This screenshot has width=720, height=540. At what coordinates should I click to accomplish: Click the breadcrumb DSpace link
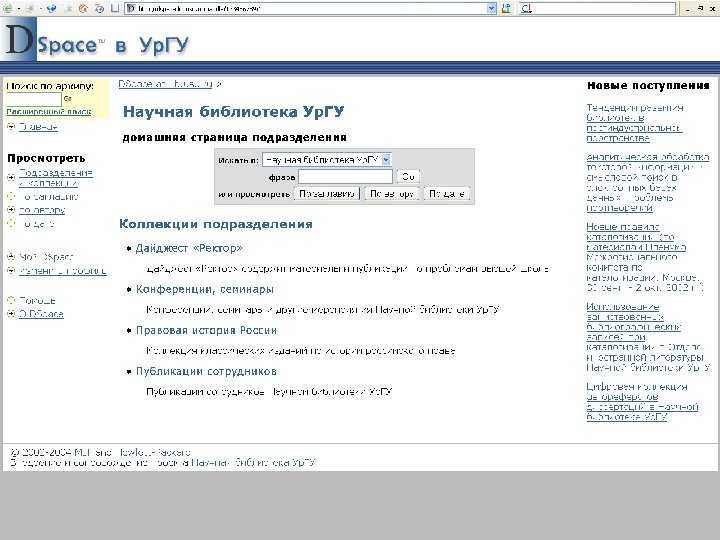coord(166,84)
